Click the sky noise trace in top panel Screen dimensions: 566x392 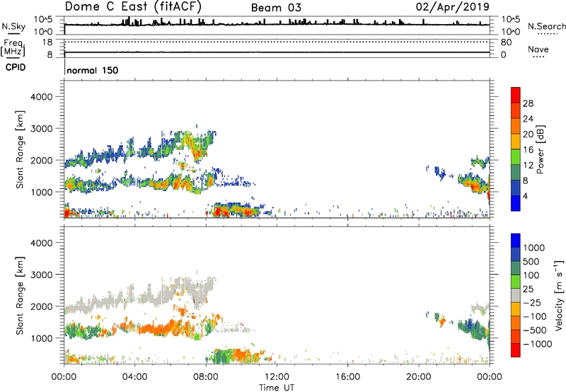pyautogui.click(x=277, y=25)
